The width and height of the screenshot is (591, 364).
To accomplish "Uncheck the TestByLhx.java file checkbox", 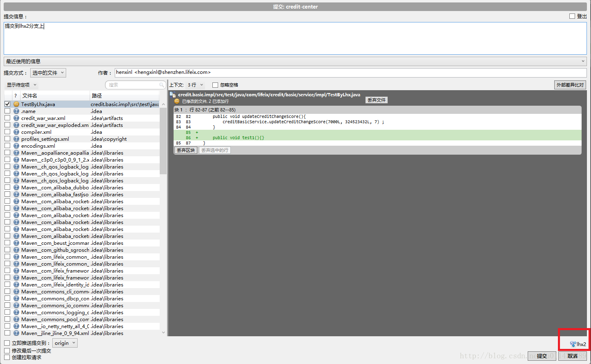I will (x=7, y=104).
